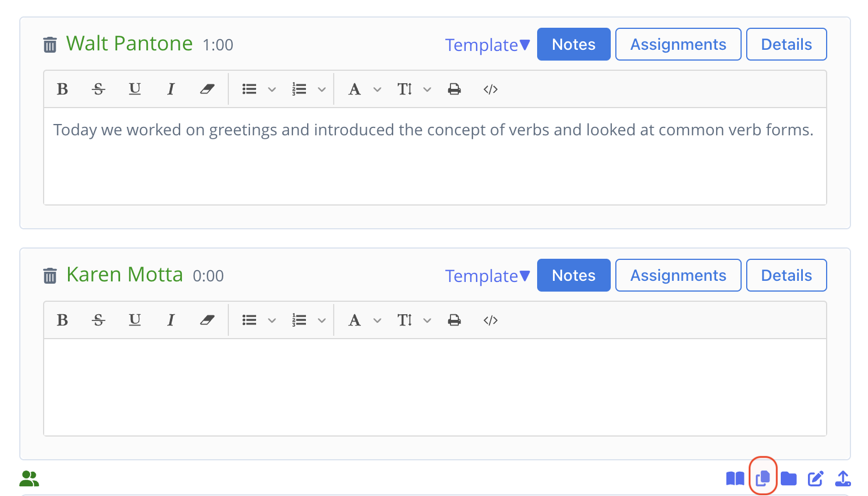Screen dimensions: 868x496
Task: Click Karen Motta's 0:00 duration
Action: [x=209, y=276]
